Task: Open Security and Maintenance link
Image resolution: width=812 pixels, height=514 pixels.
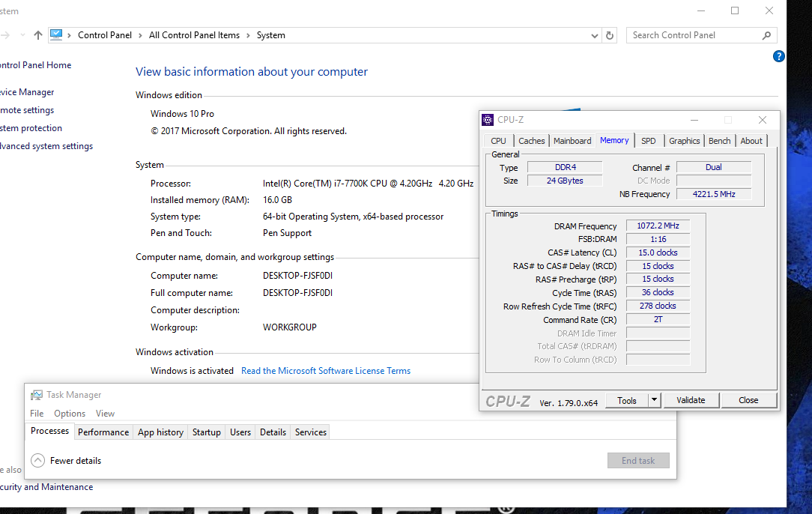Action: tap(46, 487)
